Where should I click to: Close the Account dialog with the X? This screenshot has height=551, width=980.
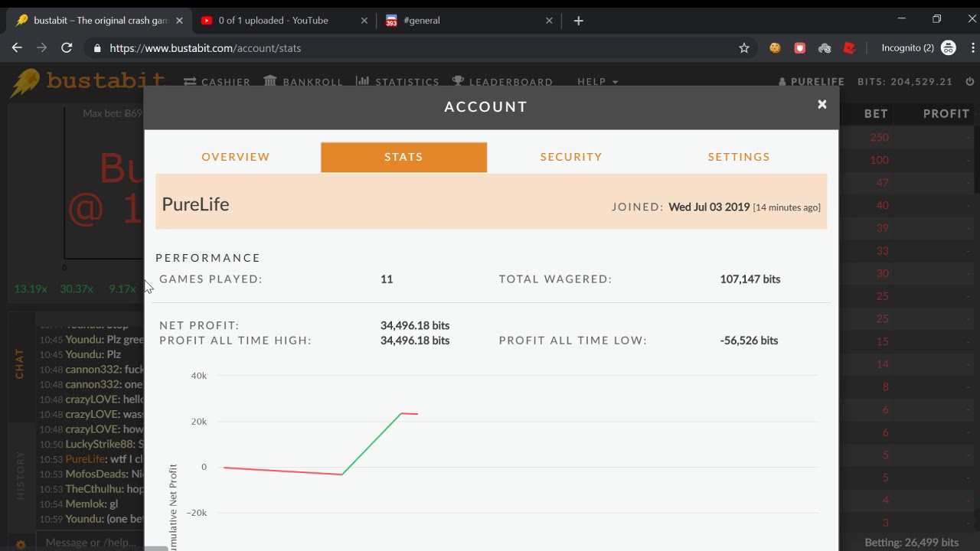click(x=822, y=105)
